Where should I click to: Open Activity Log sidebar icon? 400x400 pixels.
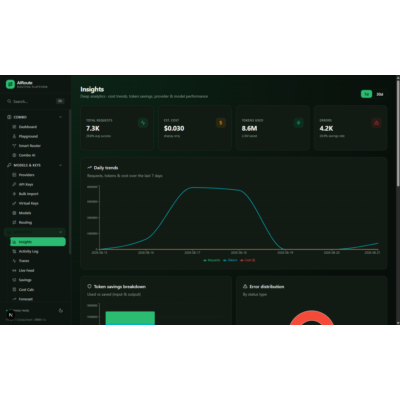(14, 251)
